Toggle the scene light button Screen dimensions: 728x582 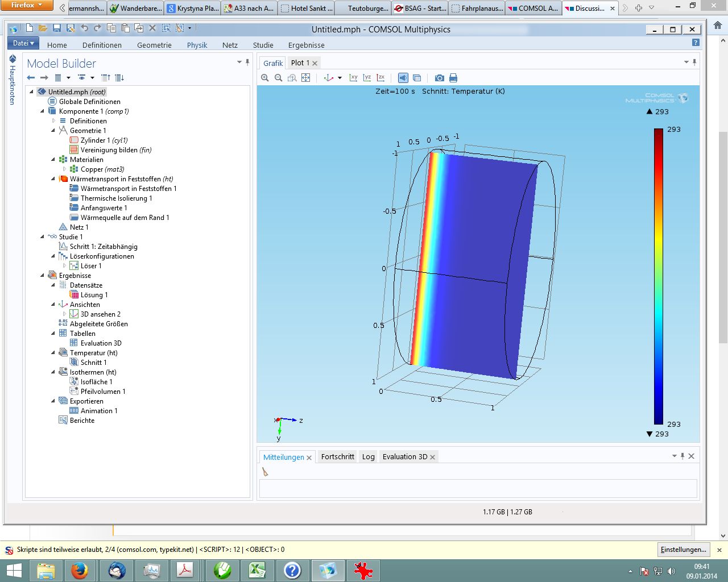403,78
